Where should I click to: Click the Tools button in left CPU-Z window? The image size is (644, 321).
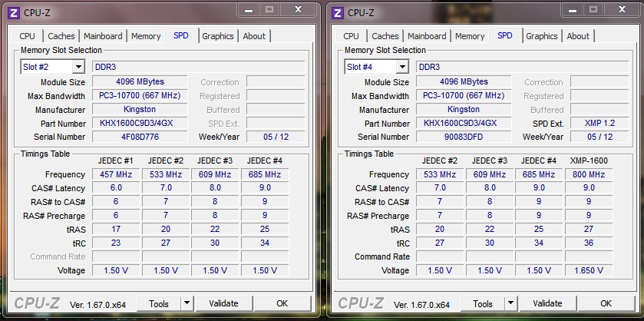click(159, 303)
